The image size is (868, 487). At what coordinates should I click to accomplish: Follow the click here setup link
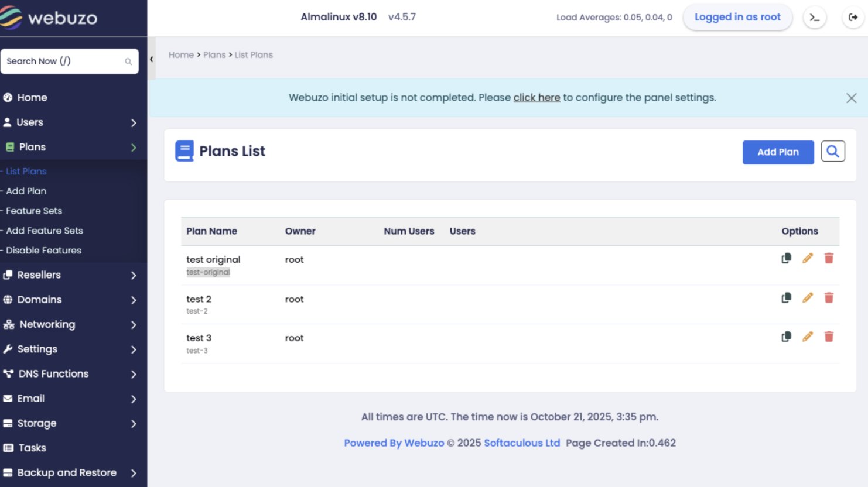tap(537, 98)
